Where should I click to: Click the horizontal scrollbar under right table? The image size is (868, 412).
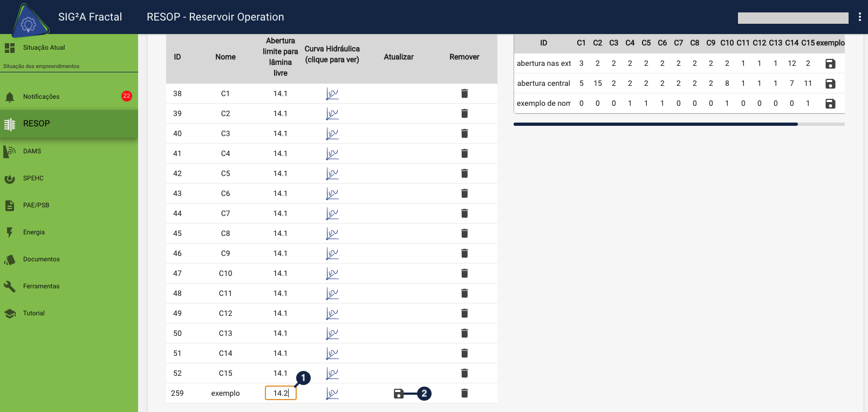[655, 124]
